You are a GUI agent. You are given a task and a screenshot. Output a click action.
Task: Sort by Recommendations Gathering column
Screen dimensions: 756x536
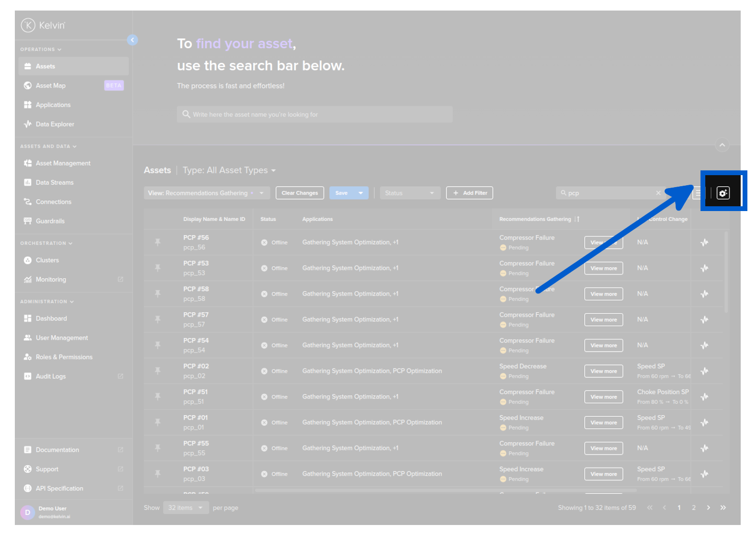[x=577, y=219]
